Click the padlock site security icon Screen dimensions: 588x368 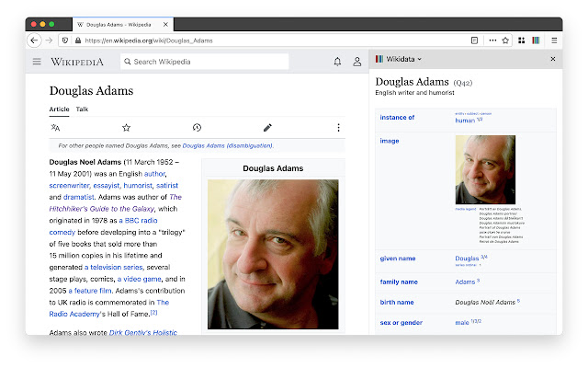pyautogui.click(x=78, y=40)
